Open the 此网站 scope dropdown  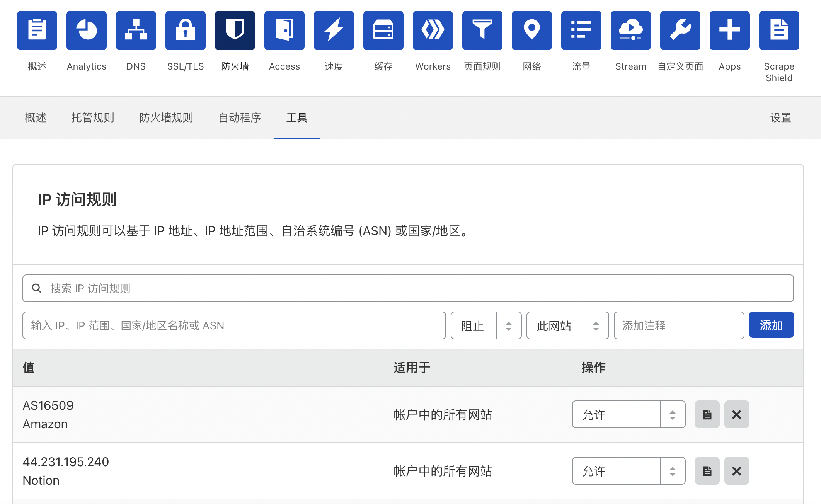(x=568, y=325)
